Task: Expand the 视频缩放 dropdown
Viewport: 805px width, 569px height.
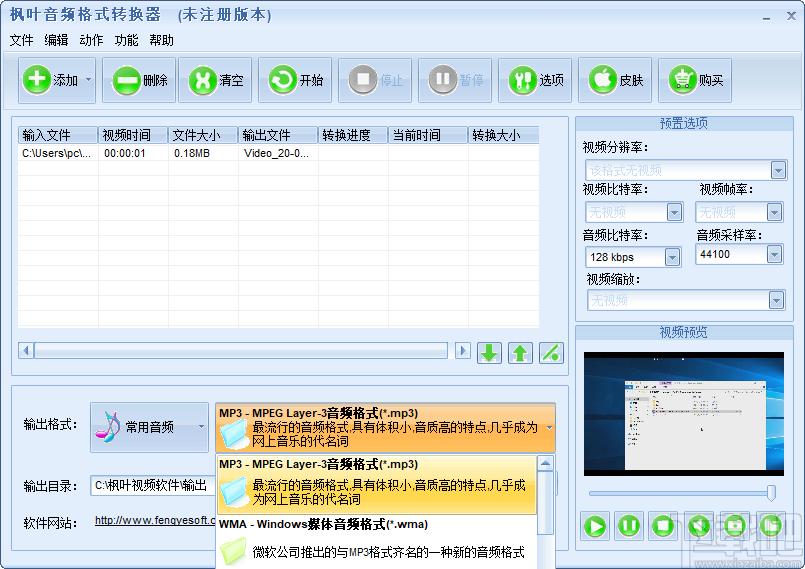Action: point(777,300)
